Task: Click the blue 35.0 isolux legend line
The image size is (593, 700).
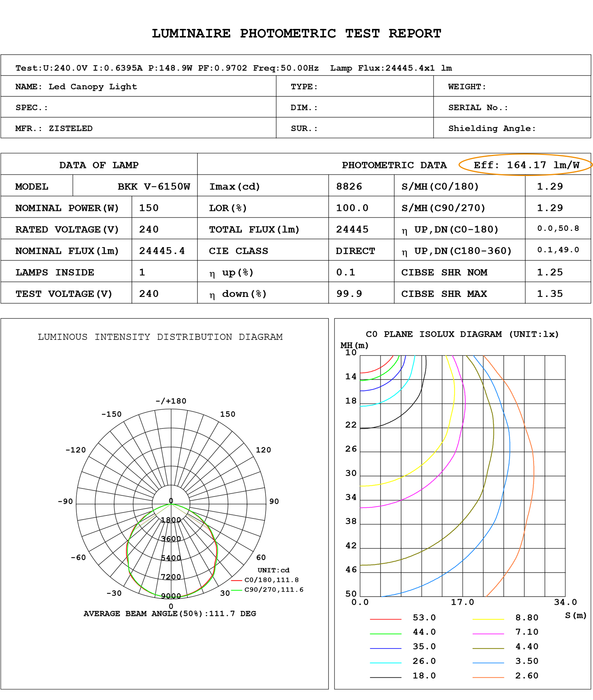Action: [386, 648]
